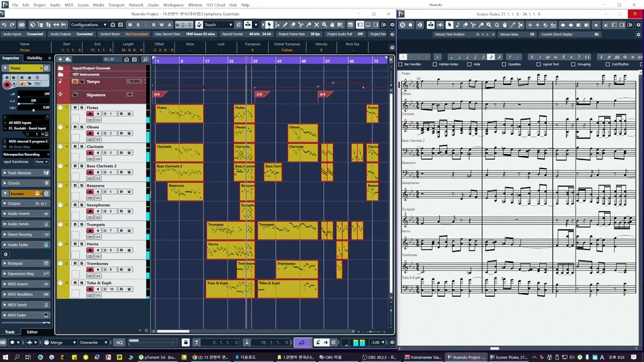Click the AQ auto-quantize button

[x=119, y=342]
